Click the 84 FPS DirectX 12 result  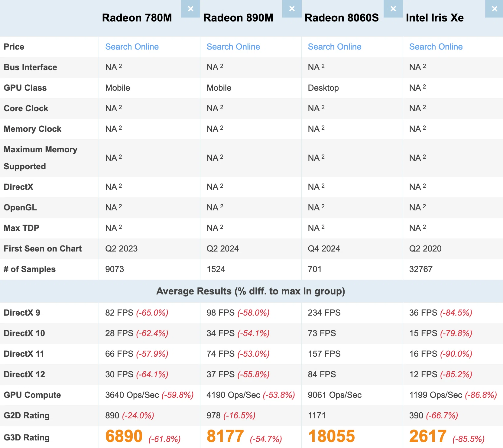coord(322,374)
